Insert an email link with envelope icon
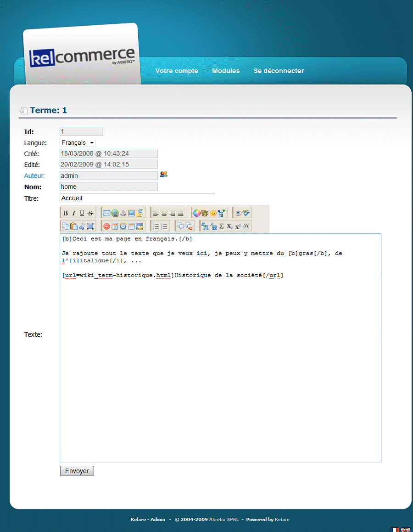This screenshot has width=413, height=532. click(106, 213)
